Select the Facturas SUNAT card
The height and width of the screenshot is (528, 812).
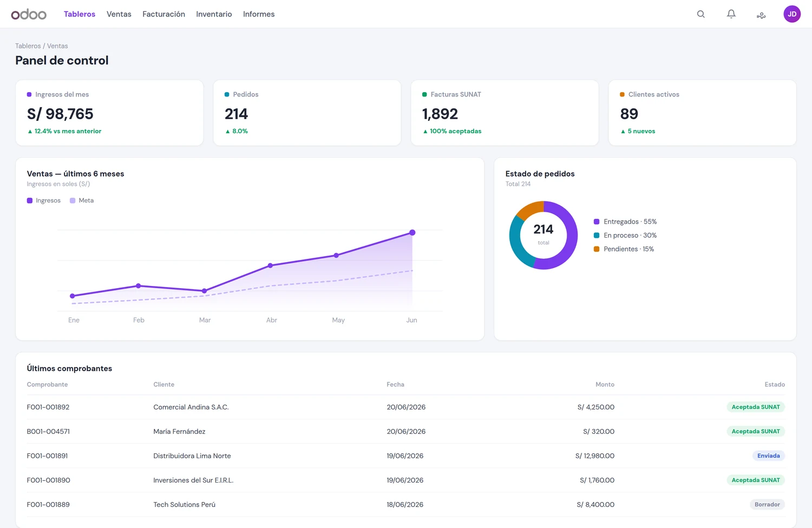[x=505, y=113]
